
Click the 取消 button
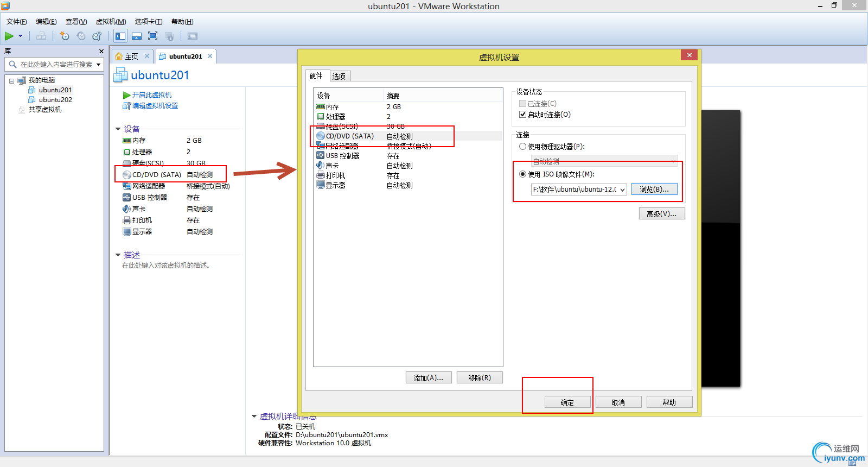point(618,402)
